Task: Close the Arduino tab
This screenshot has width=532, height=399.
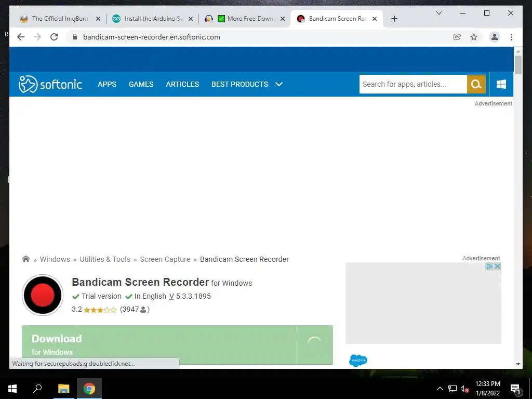Action: click(191, 19)
